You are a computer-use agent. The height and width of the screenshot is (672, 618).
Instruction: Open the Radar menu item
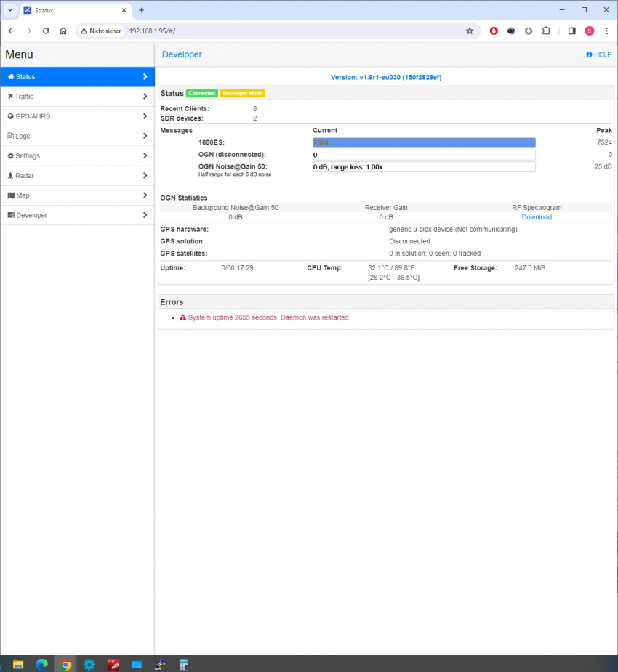click(77, 175)
